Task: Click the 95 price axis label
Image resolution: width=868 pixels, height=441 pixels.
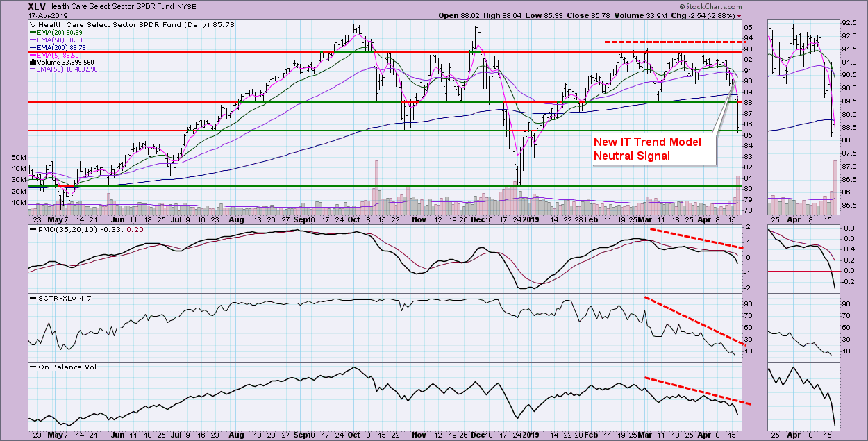Action: click(748, 27)
